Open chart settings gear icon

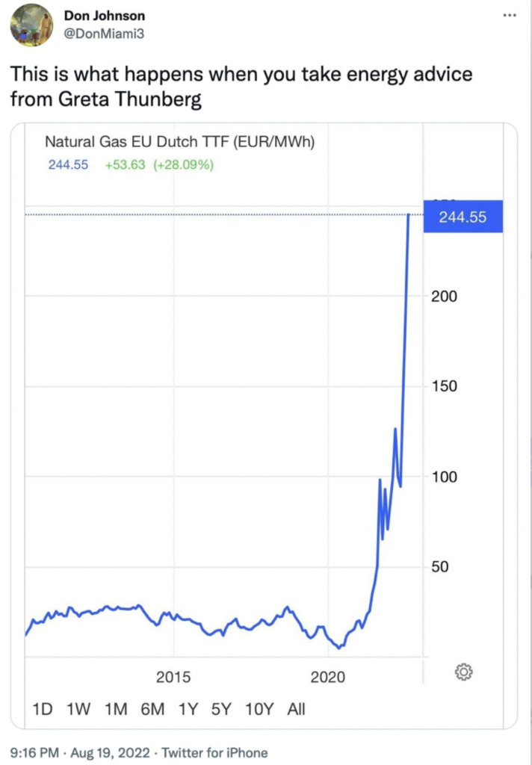click(x=463, y=672)
